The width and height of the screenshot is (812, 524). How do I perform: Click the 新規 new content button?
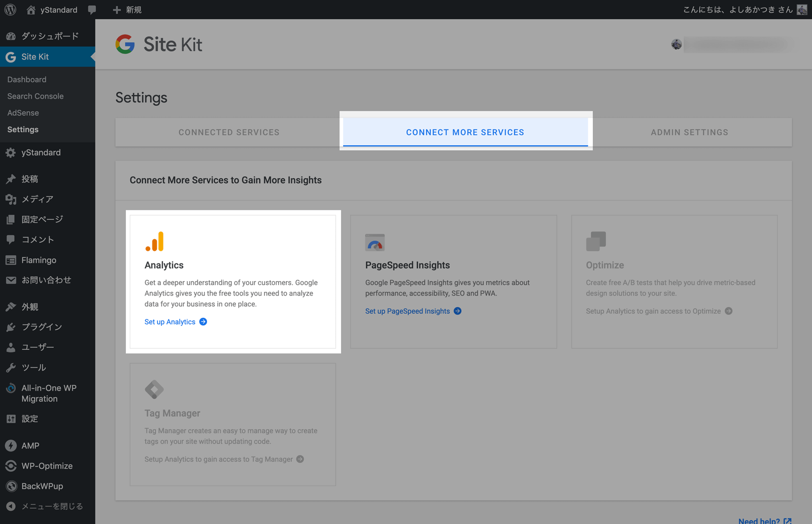tap(127, 10)
